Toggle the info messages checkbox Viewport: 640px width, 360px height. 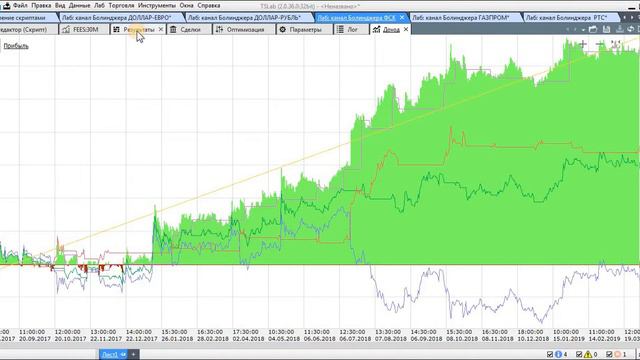click(x=550, y=354)
